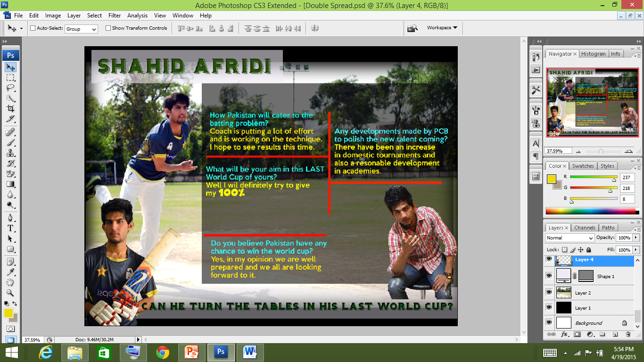
Task: Select the Pen tool
Action: [x=10, y=218]
